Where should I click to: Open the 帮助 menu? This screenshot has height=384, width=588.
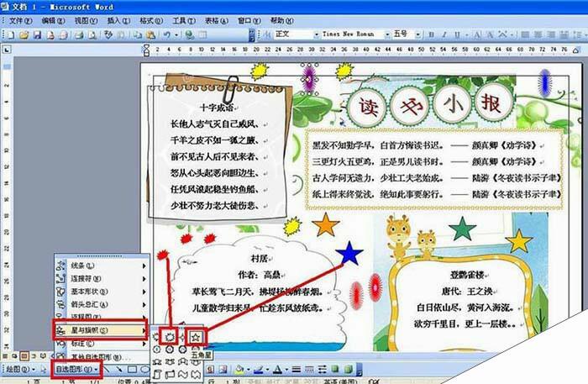282,20
